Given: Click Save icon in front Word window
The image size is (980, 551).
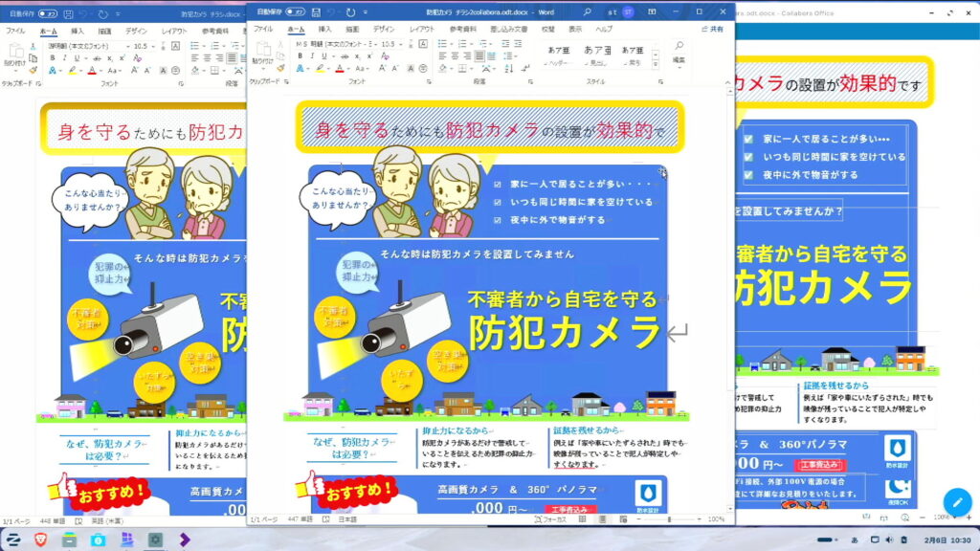Looking at the screenshot, I should click(315, 11).
